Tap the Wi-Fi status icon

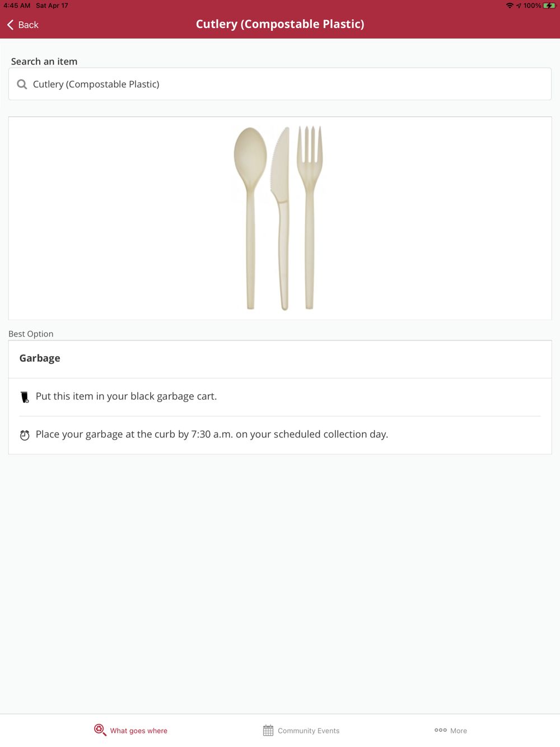point(510,6)
